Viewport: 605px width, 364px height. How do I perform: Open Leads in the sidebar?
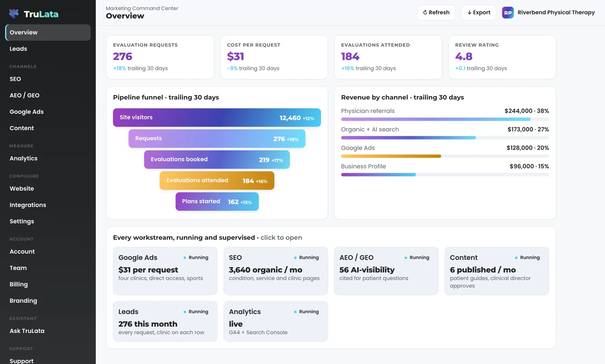point(48,49)
